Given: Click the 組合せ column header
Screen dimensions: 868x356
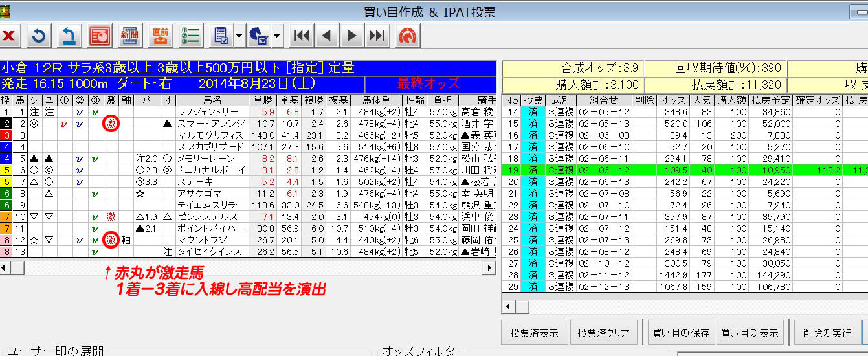Looking at the screenshot, I should [x=603, y=100].
